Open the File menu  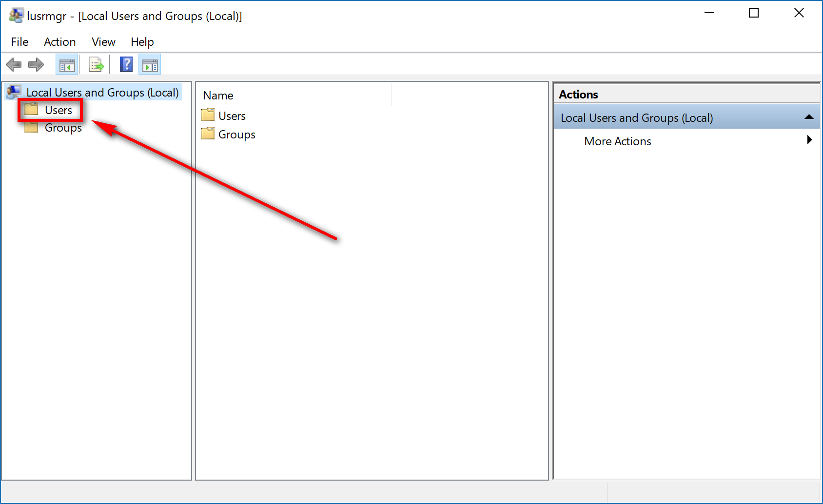[20, 42]
